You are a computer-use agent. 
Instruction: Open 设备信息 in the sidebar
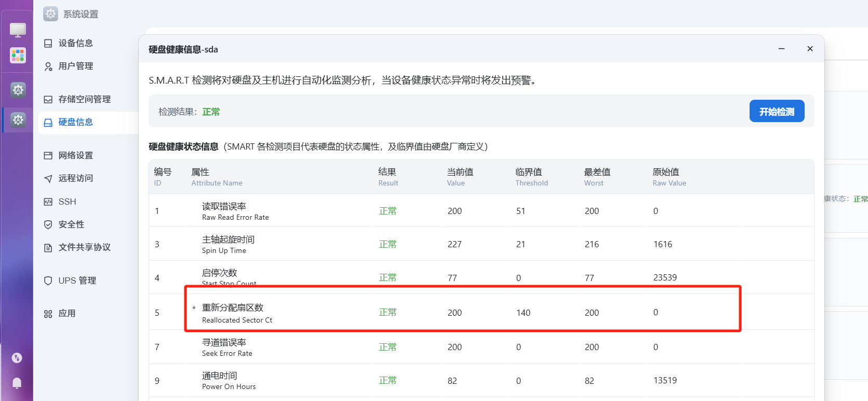(x=75, y=43)
